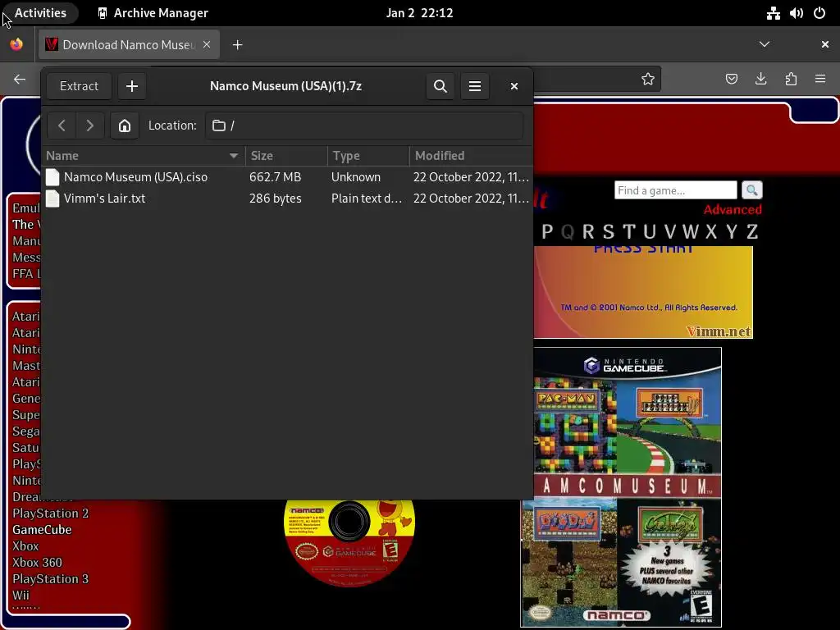
Task: Bookmark this page with the star icon
Action: tap(648, 80)
